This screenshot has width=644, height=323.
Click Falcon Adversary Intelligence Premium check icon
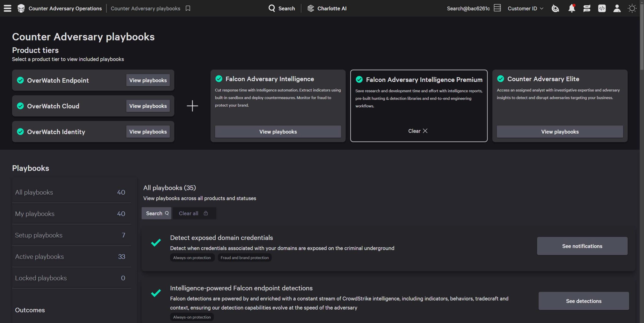[359, 80]
